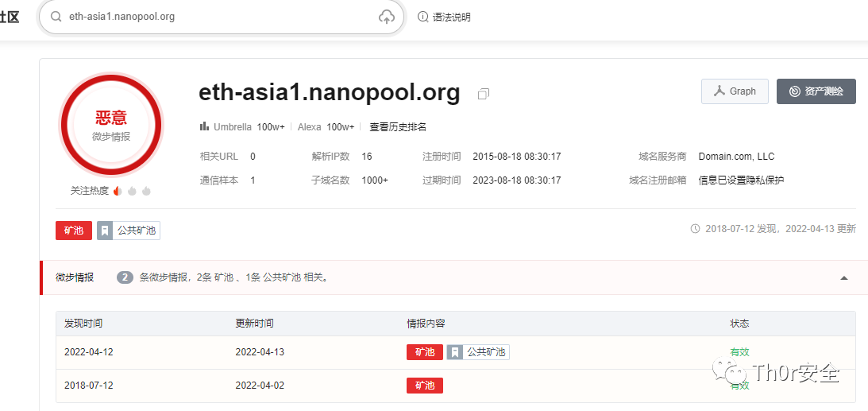Click the 资产测绘 button

(x=816, y=91)
